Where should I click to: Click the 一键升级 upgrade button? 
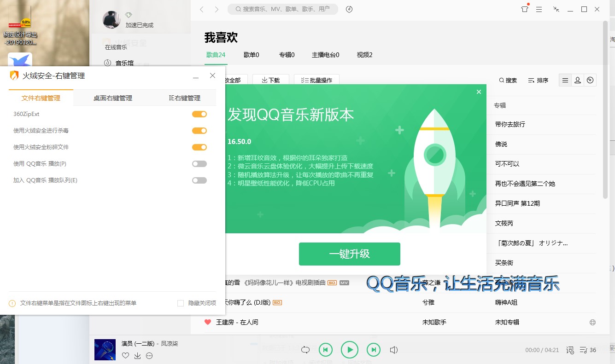[349, 254]
